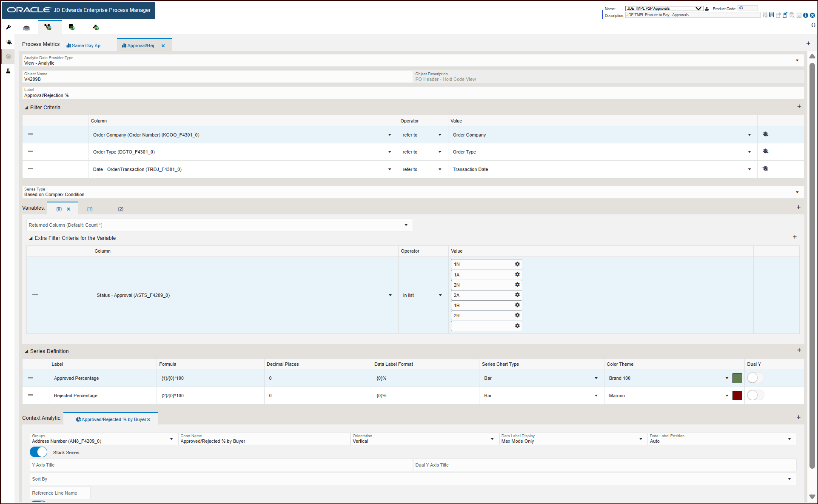
Task: Remove the Rejected Percentage series row
Action: point(31,395)
